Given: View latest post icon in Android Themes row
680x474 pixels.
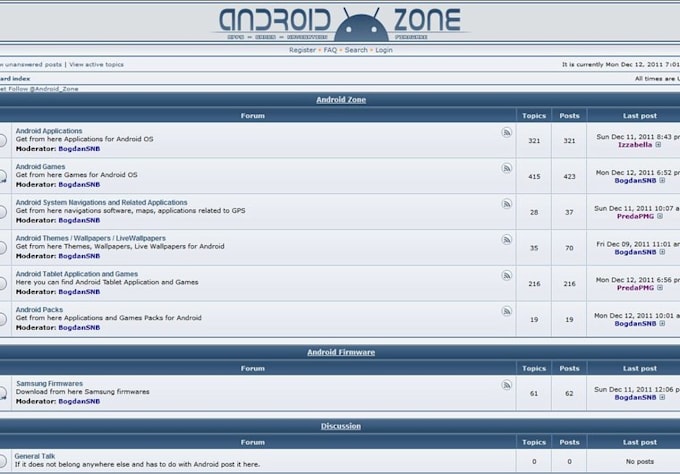Looking at the screenshot, I should coord(662,252).
